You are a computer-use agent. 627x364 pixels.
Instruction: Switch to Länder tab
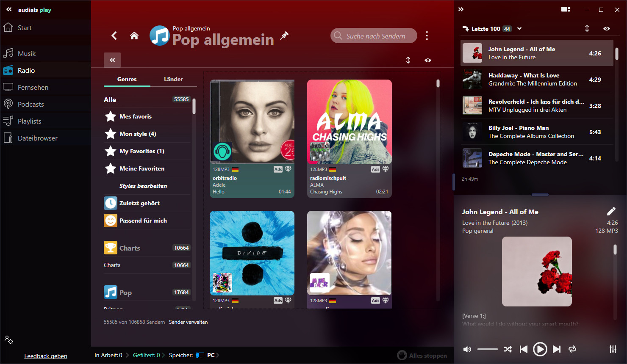(174, 79)
